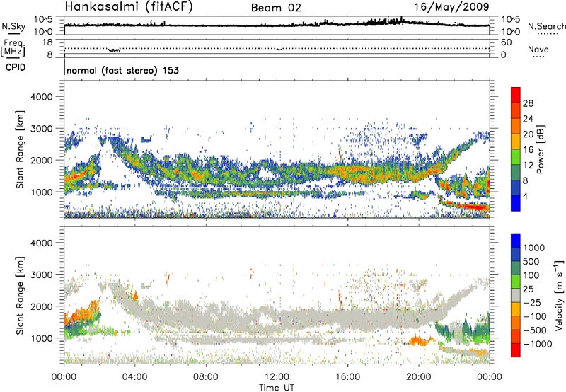Click the 3000 tick of power panel
The height and width of the screenshot is (392, 566).
tap(41, 129)
